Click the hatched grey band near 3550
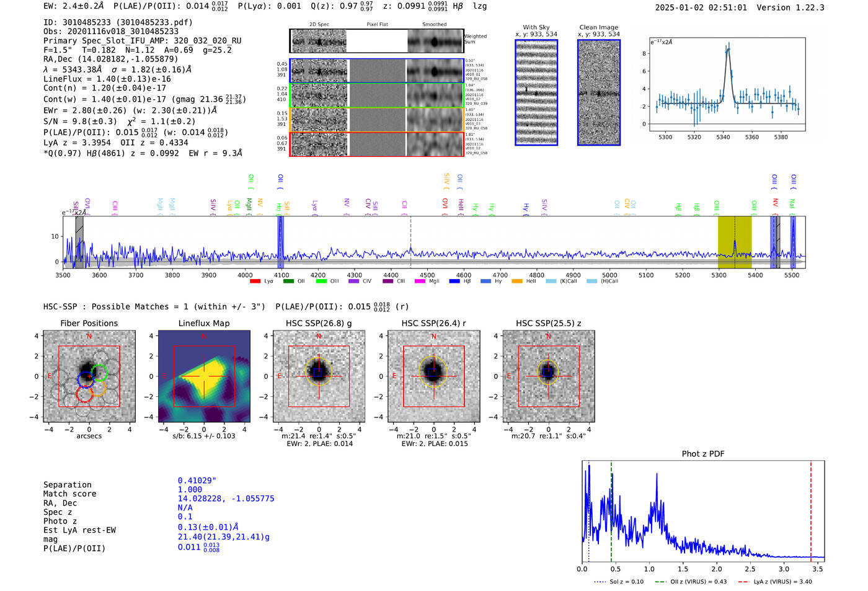868x591 pixels. pos(79,242)
